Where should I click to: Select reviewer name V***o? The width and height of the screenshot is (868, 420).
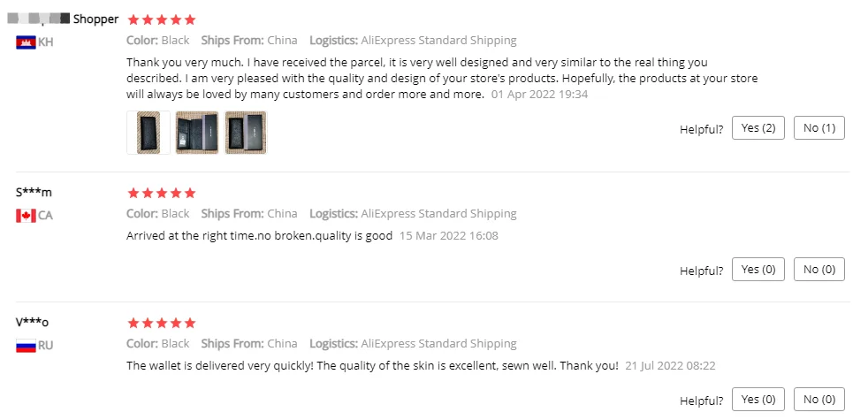point(33,322)
